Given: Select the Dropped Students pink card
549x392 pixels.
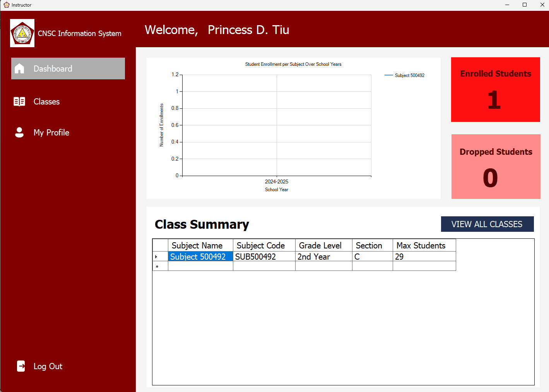Looking at the screenshot, I should click(496, 167).
